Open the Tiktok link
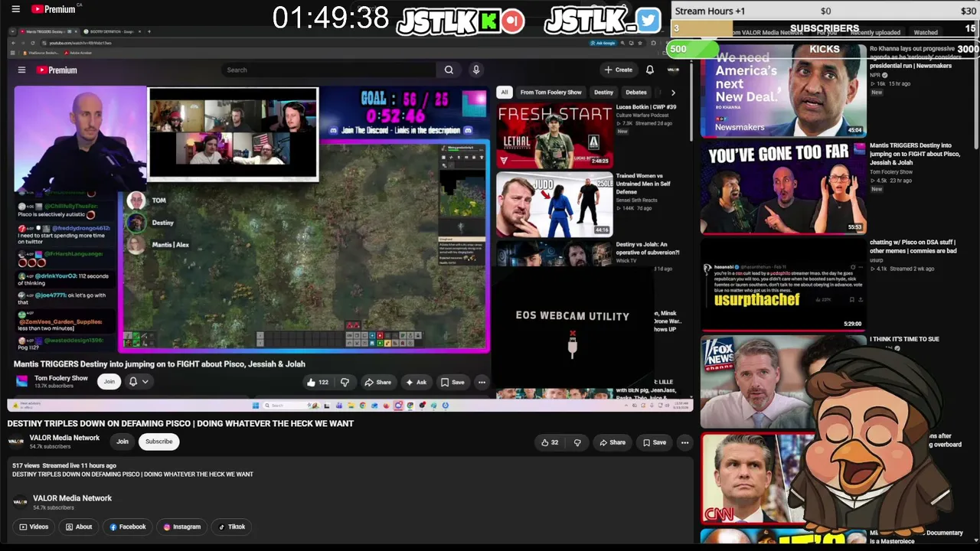Screen dimensions: 980x551 tap(232, 527)
